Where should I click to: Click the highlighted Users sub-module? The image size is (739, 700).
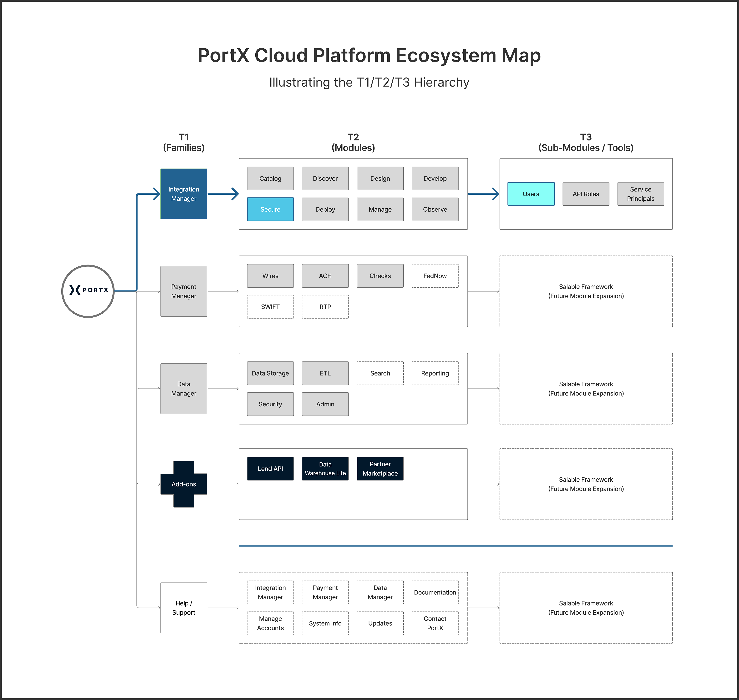click(x=531, y=194)
